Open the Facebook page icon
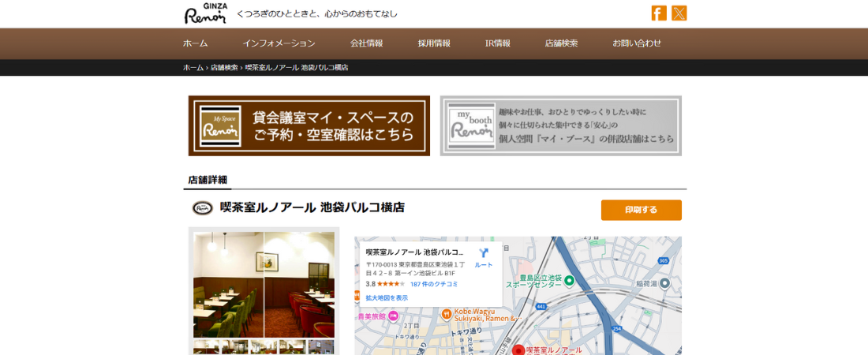Image resolution: width=868 pixels, height=355 pixels. 659,13
